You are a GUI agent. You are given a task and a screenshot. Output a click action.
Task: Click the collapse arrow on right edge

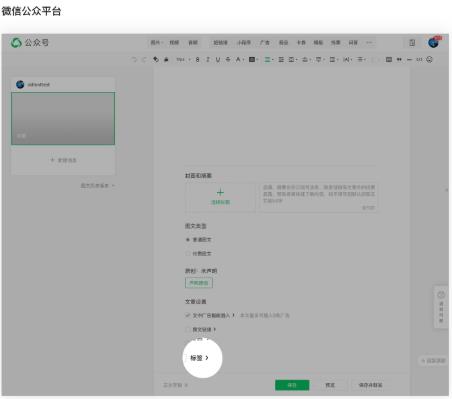[x=447, y=190]
